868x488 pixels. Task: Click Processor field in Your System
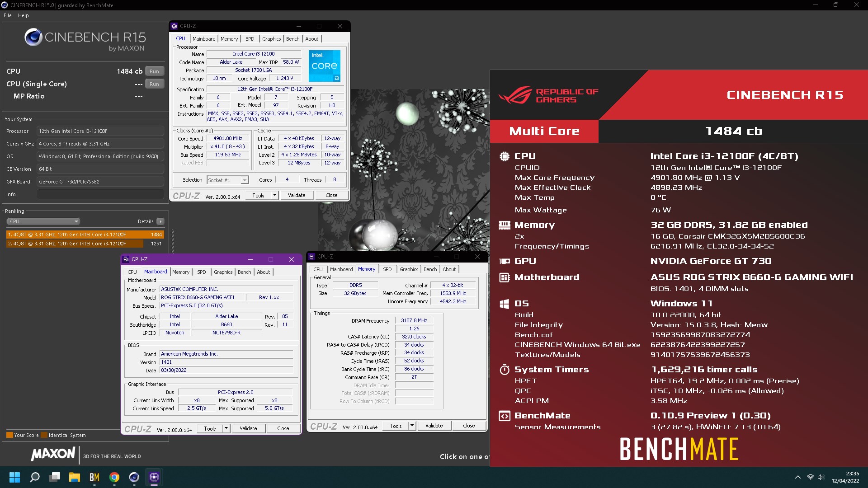100,131
